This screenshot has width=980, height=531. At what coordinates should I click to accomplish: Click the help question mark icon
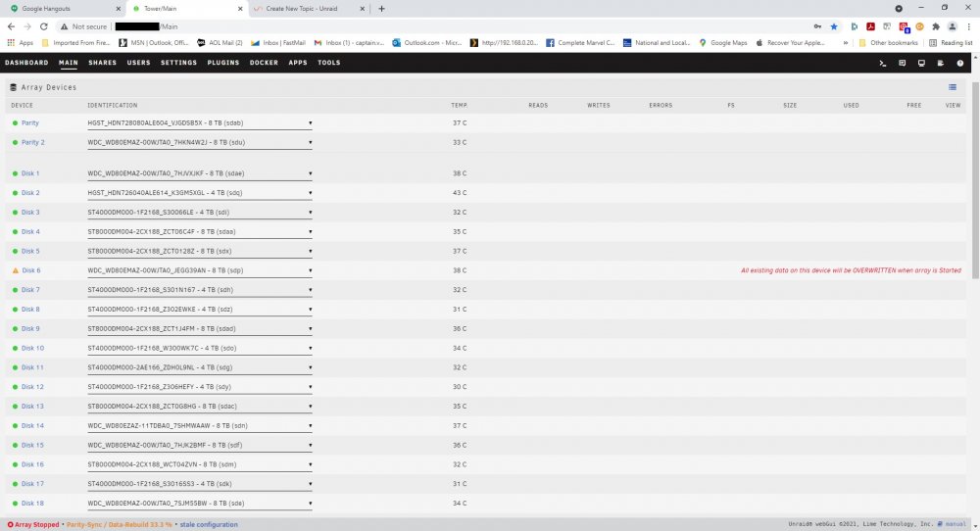click(x=960, y=63)
